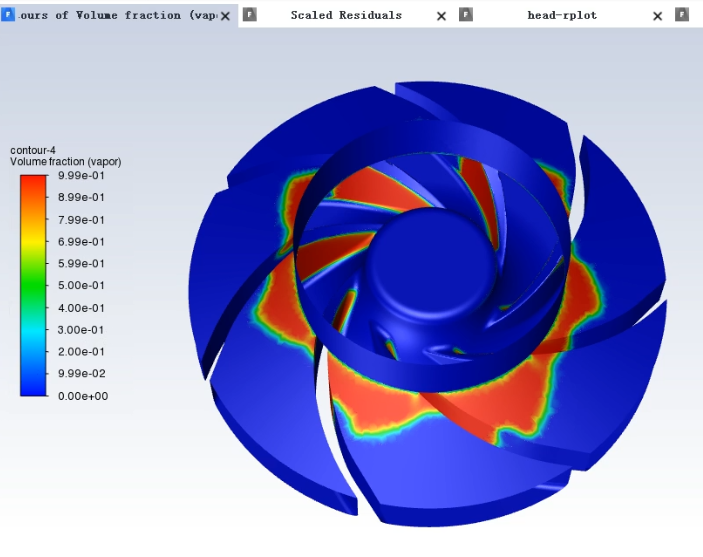Open the head-rplot tab
Viewport: 703px width, 557px height.
(x=562, y=15)
